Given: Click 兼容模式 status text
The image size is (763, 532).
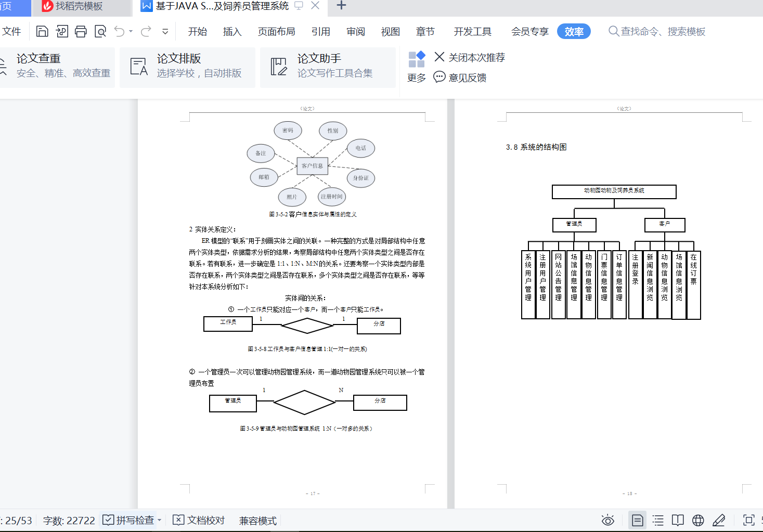Looking at the screenshot, I should tap(257, 521).
